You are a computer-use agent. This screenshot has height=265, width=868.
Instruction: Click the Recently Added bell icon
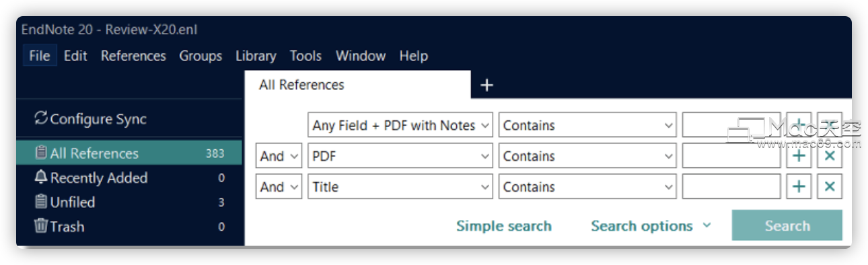(x=41, y=177)
